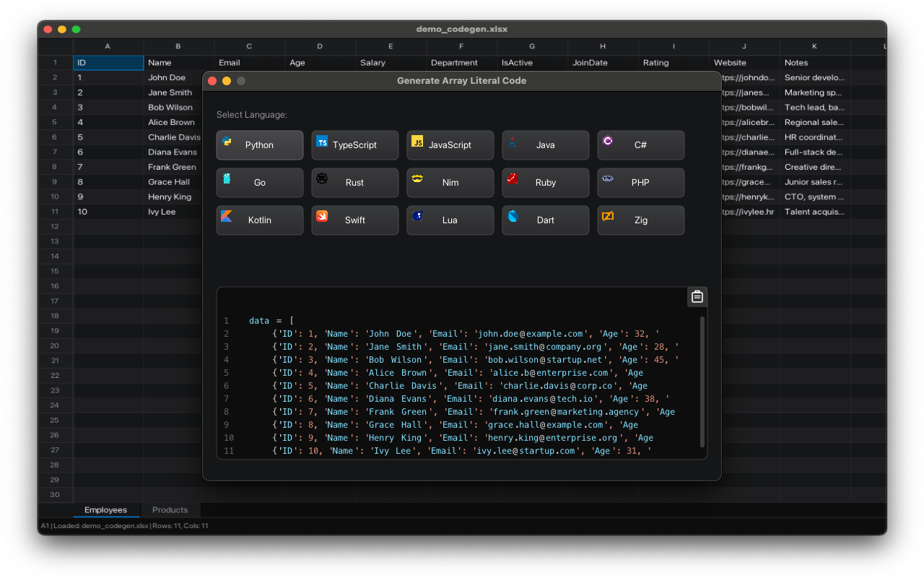Click the 'data = [' code line
The height and width of the screenshot is (578, 924).
click(x=271, y=321)
